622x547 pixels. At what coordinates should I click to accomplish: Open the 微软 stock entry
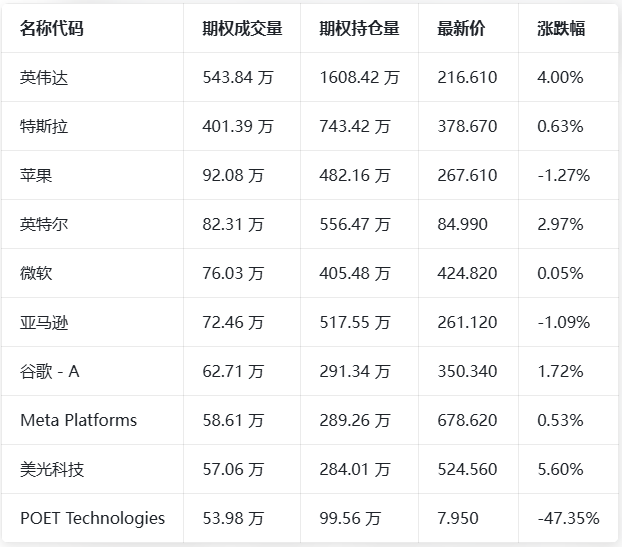coord(36,274)
